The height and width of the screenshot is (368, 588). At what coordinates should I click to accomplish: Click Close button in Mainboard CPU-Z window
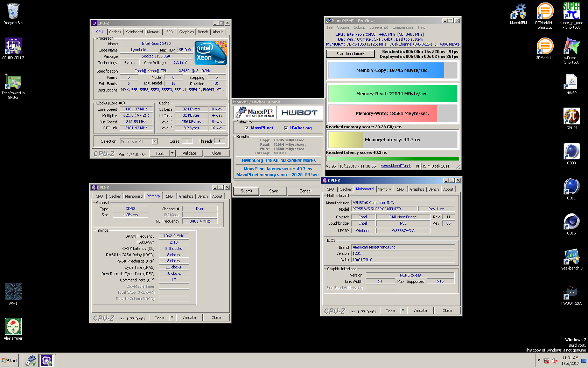click(x=447, y=311)
